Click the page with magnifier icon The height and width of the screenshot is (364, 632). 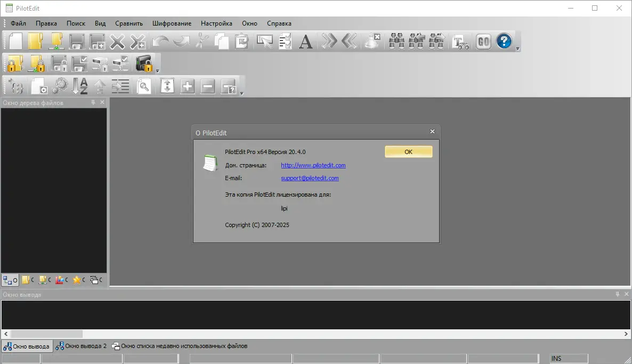143,86
